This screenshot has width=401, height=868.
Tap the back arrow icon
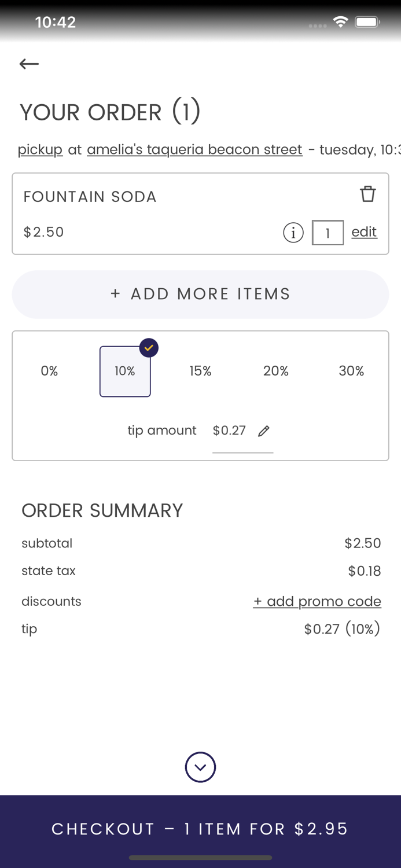(x=29, y=64)
